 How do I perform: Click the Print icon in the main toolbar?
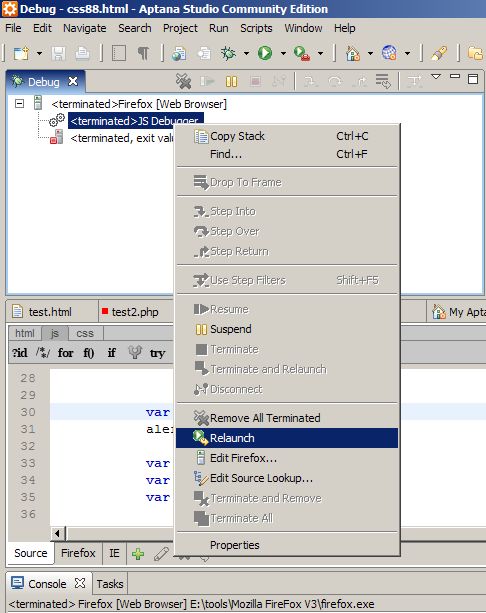[x=82, y=53]
